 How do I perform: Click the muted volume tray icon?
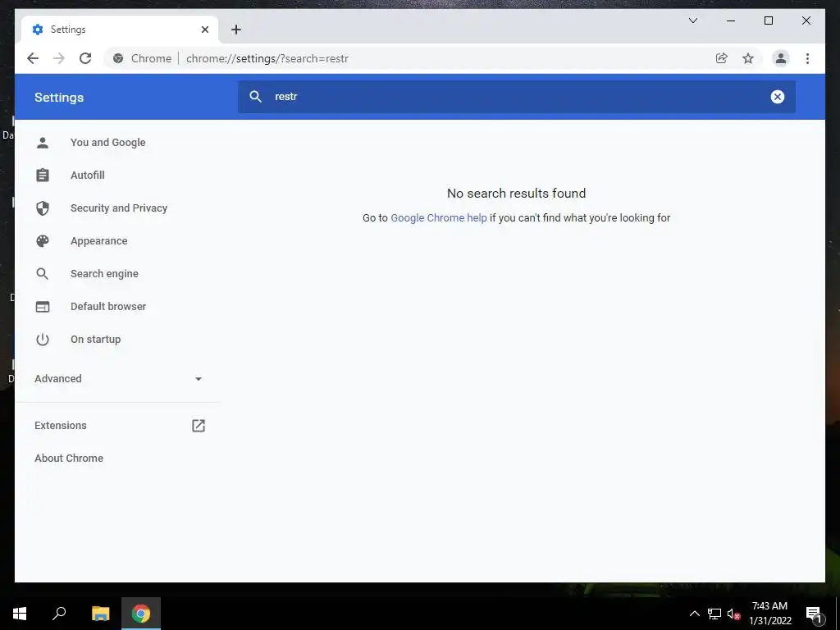(x=733, y=614)
